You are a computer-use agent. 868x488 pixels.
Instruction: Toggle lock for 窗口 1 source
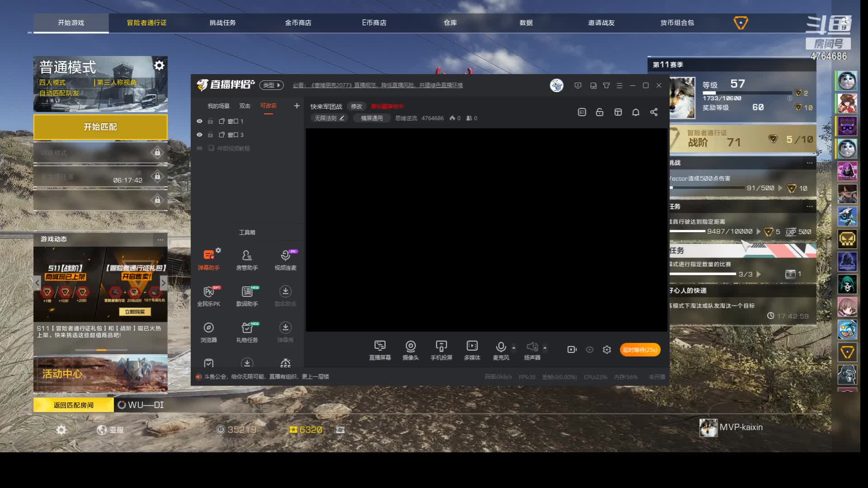coord(210,121)
